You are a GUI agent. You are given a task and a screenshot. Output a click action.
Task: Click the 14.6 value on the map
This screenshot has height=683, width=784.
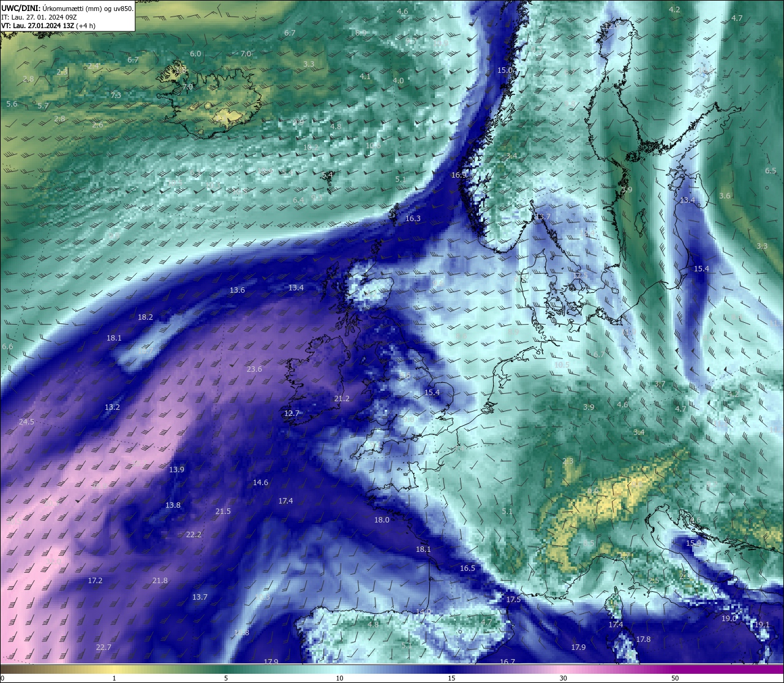click(x=260, y=482)
